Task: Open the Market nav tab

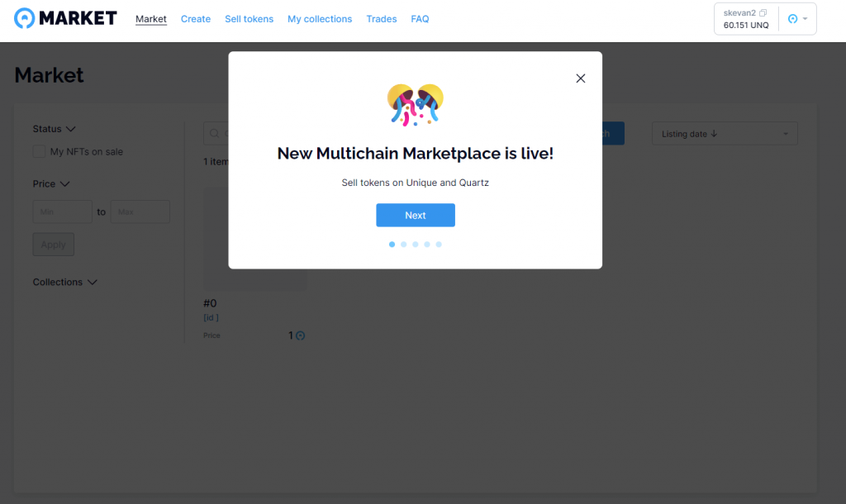Action: coord(151,19)
